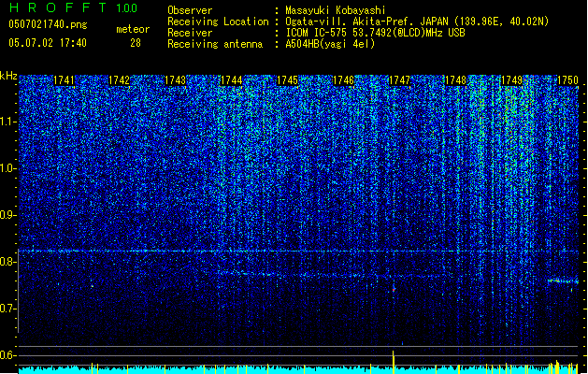This screenshot has height=374, width=588.
Task: Click the 1745 time marker
Action: (x=287, y=80)
